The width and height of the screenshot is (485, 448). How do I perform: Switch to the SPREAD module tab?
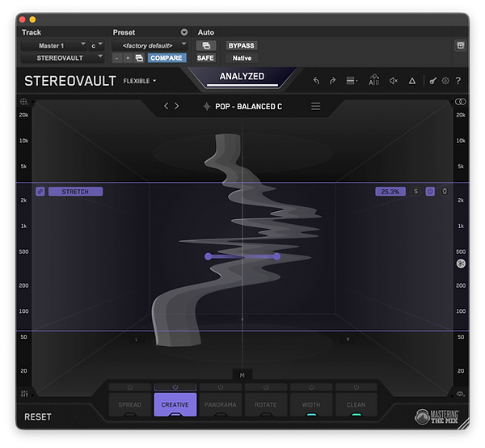tap(130, 404)
